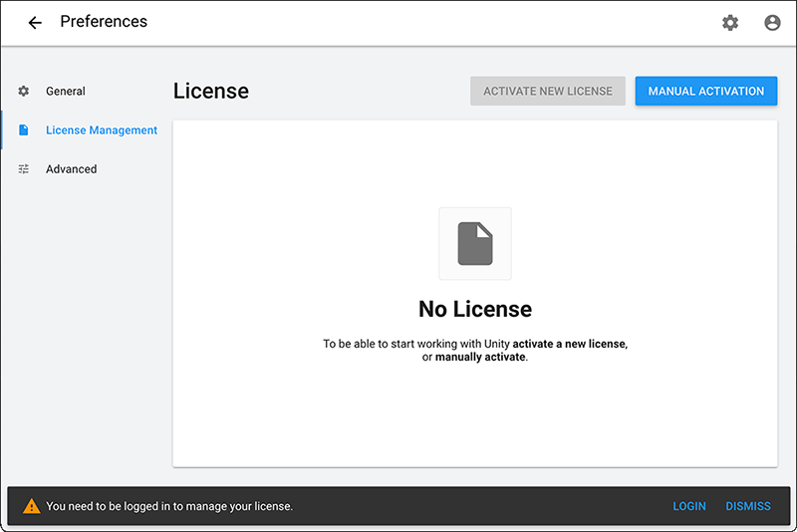Click the License Management document icon
This screenshot has height=532, width=797.
point(23,131)
